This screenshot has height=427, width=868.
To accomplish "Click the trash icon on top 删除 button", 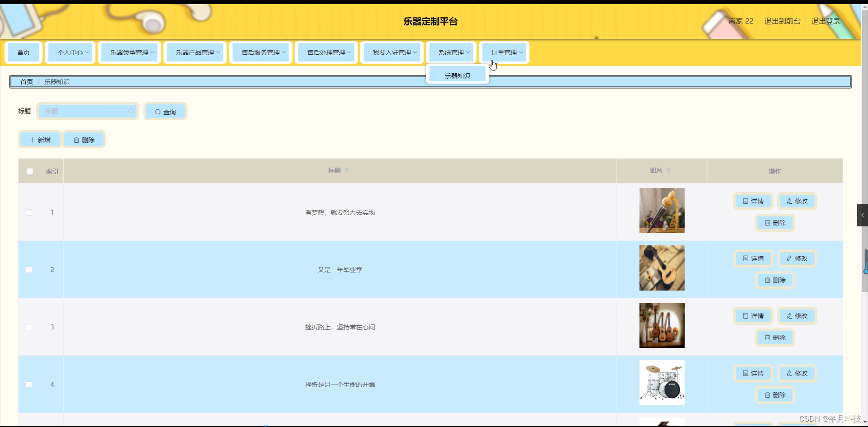I will 76,139.
